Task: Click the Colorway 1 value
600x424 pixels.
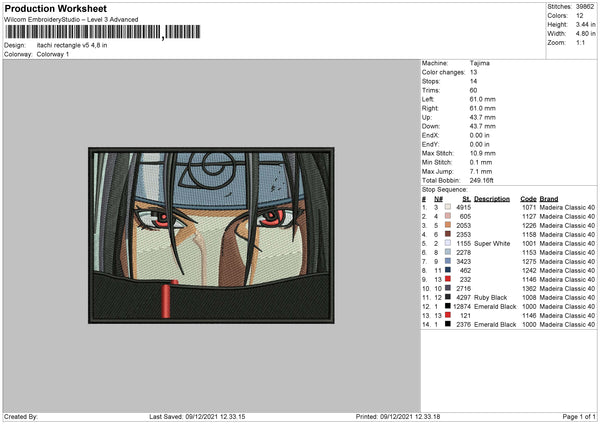Action: pyautogui.click(x=53, y=54)
